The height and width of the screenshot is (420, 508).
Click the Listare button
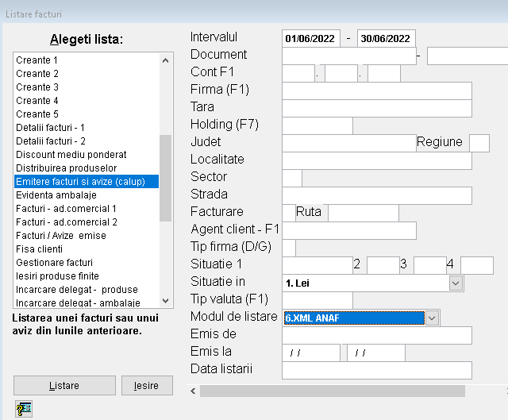tap(64, 386)
